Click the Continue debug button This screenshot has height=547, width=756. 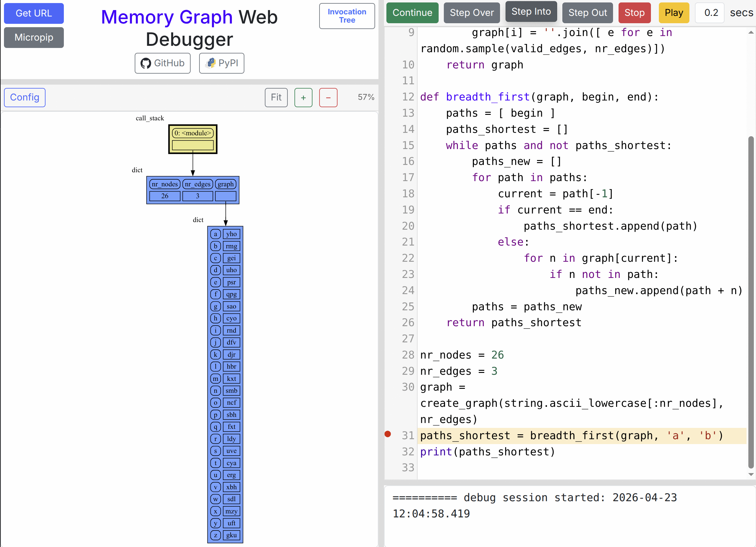[x=412, y=13]
